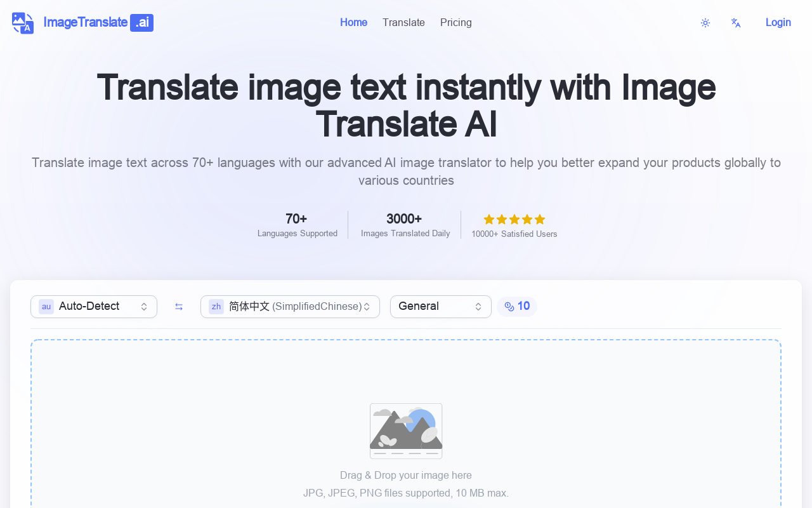Click the main headline 'Translate image text instantly'

tap(406, 105)
